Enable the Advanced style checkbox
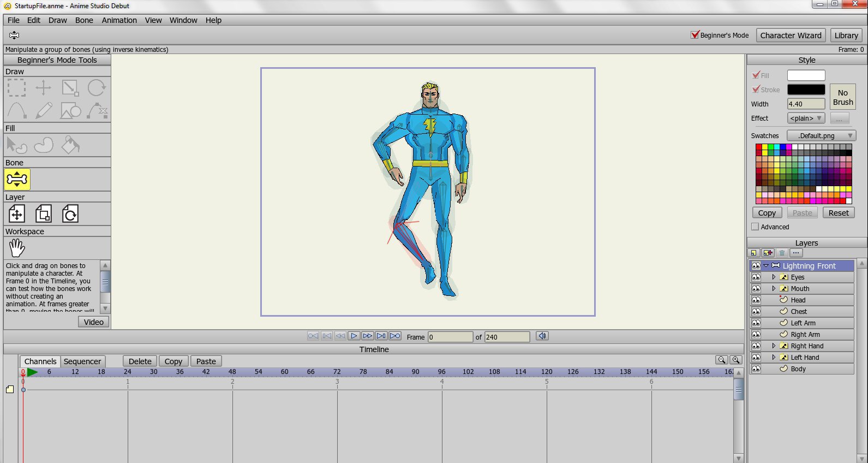This screenshot has width=868, height=463. click(755, 227)
